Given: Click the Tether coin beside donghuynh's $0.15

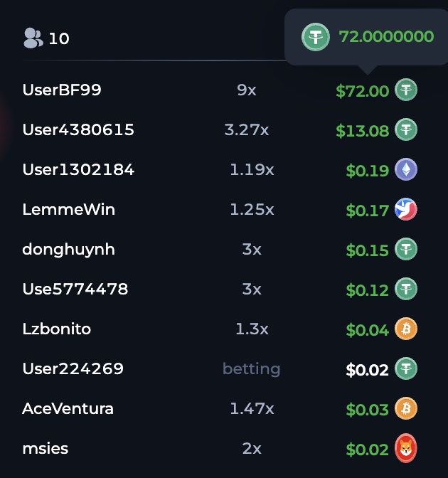Looking at the screenshot, I should click(406, 249).
